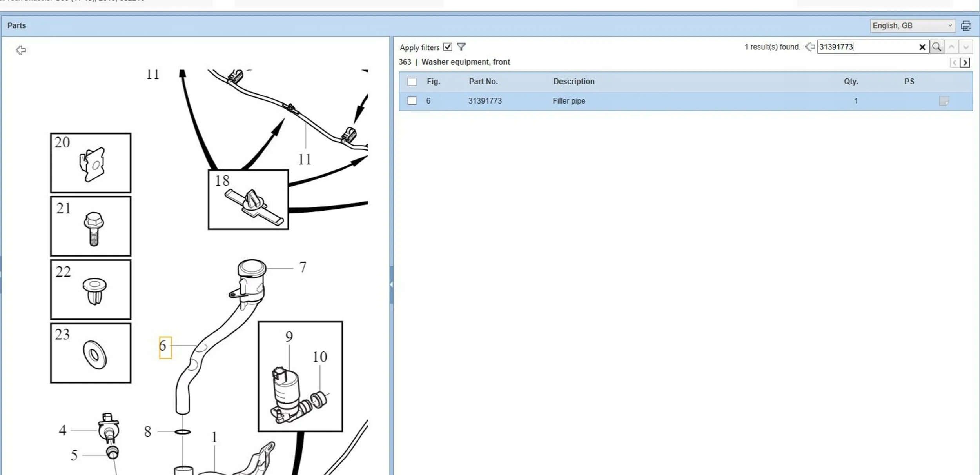Select highlighted callout 6 in diagram
The width and height of the screenshot is (980, 475).
pyautogui.click(x=165, y=347)
